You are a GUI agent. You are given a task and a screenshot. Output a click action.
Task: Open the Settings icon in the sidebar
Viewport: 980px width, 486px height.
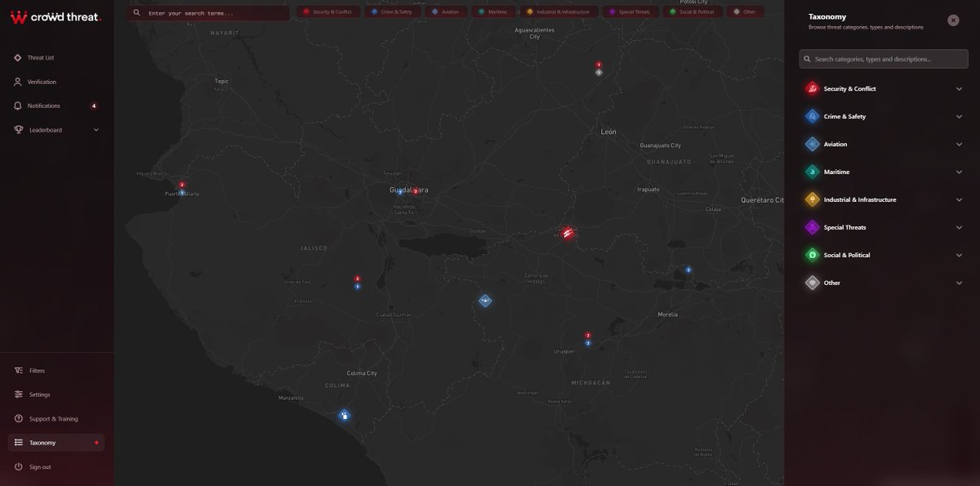click(x=17, y=394)
